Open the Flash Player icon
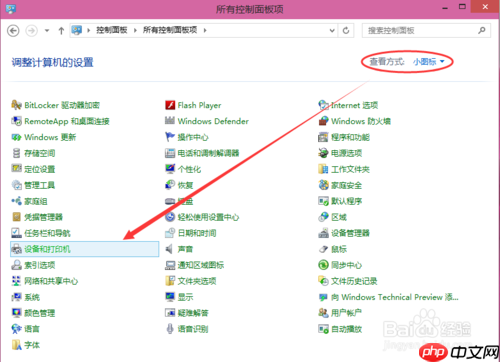Screen dimensions: 500x362 point(170,105)
